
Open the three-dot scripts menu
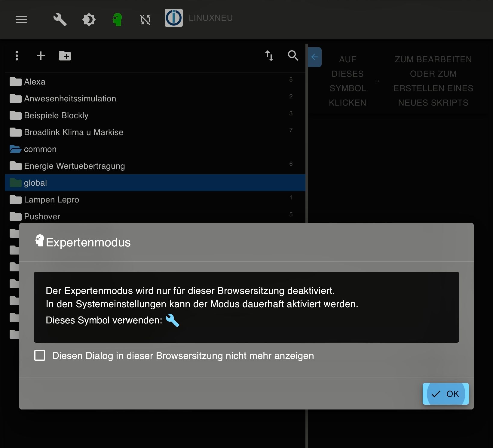coord(17,56)
